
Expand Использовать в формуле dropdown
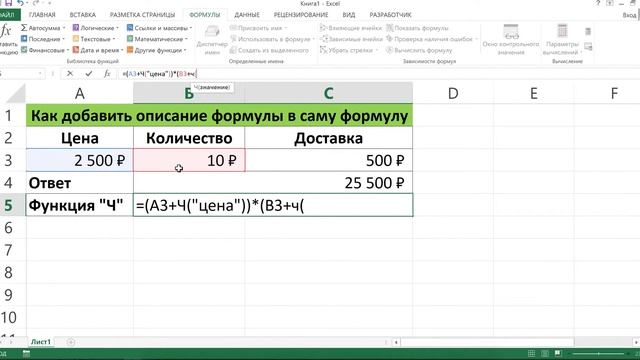(313, 39)
